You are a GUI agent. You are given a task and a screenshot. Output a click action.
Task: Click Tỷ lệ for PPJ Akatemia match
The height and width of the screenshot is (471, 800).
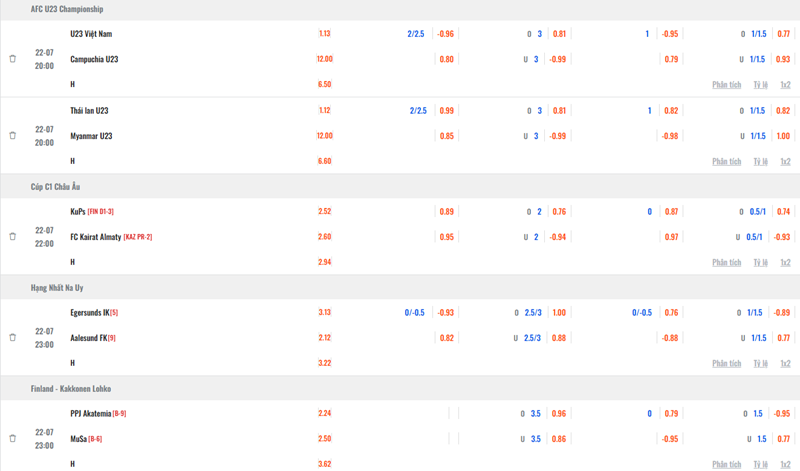click(761, 464)
